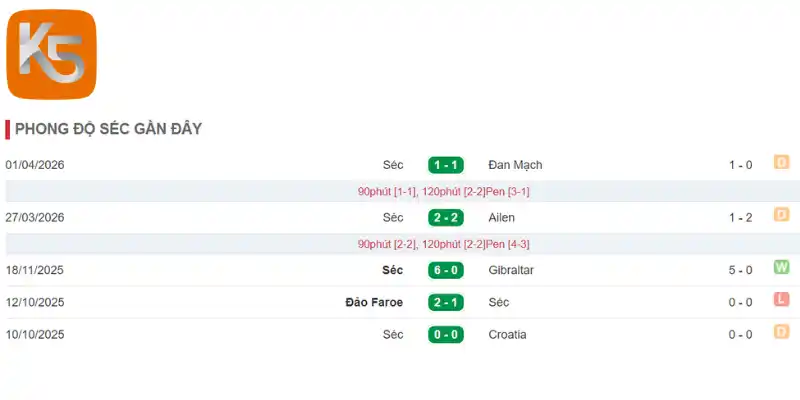This screenshot has width=800, height=400.
Task: Click the green W badge for Gibraltar match
Action: click(781, 267)
